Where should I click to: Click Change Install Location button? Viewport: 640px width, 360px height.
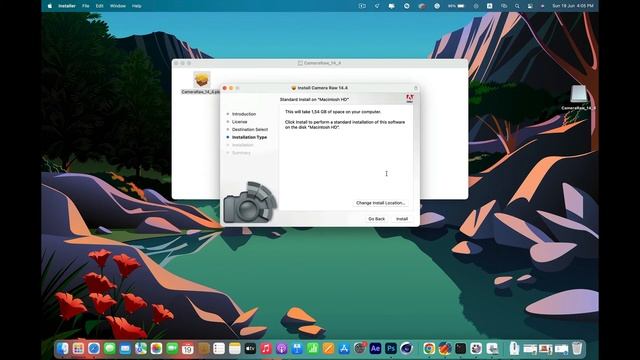pyautogui.click(x=380, y=203)
